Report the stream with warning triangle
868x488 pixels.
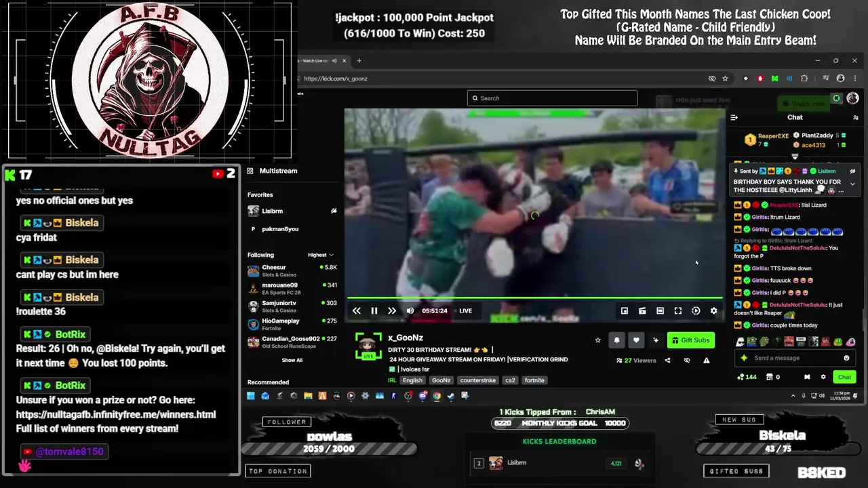click(706, 360)
